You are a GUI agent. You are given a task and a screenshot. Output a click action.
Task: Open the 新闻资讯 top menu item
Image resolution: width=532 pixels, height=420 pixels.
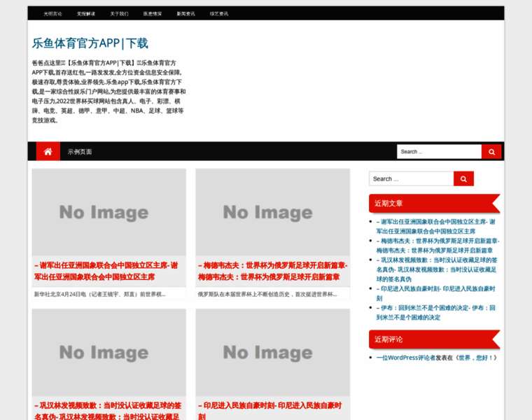click(x=185, y=13)
